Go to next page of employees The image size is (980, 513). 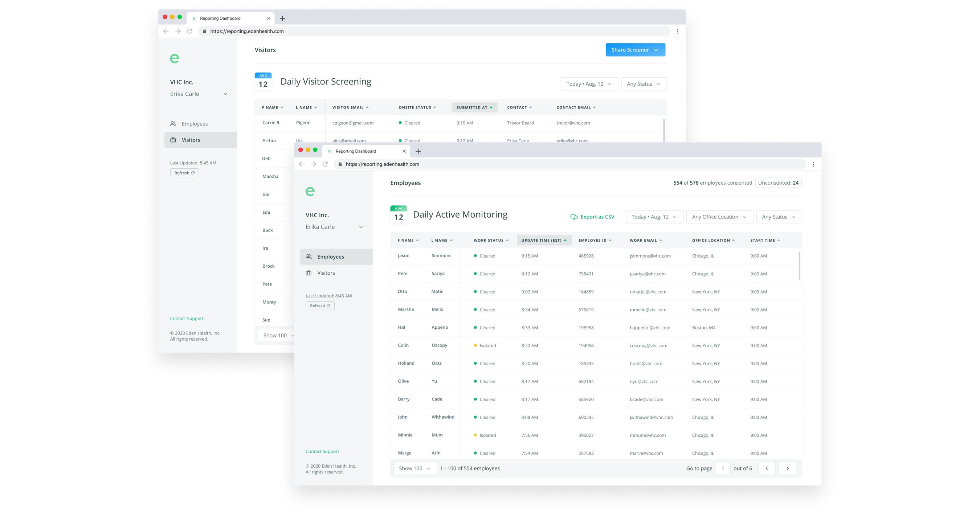787,468
